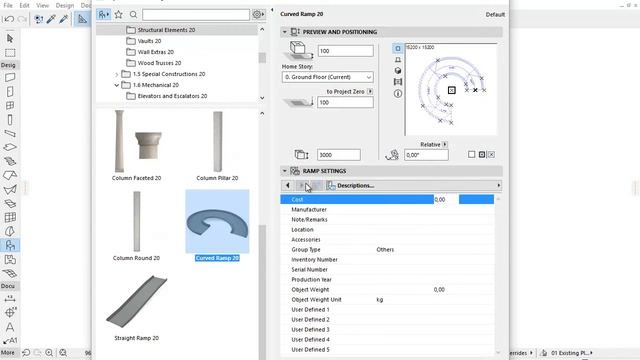Select Vaults 20 folder
This screenshot has height=360, width=640.
tap(149, 41)
